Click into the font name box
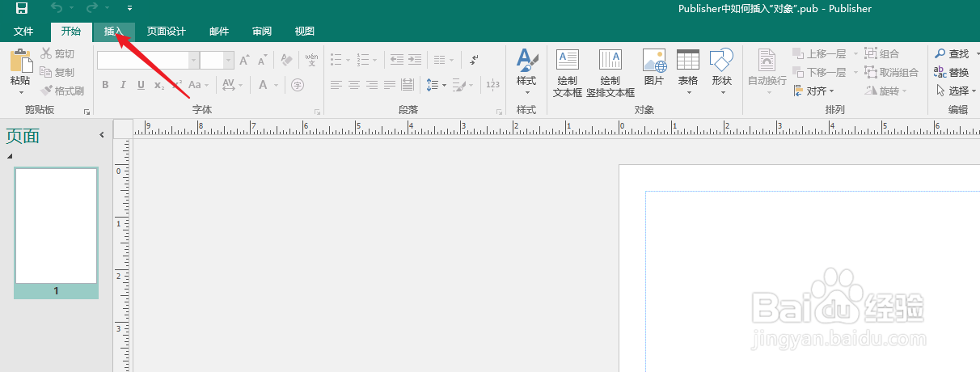 coord(143,60)
